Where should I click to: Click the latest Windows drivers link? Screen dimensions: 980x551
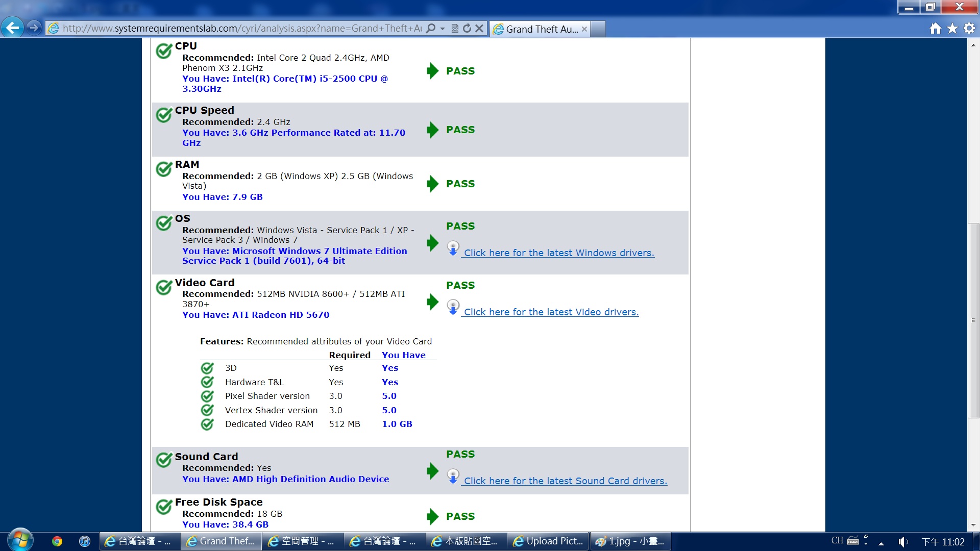pyautogui.click(x=558, y=253)
